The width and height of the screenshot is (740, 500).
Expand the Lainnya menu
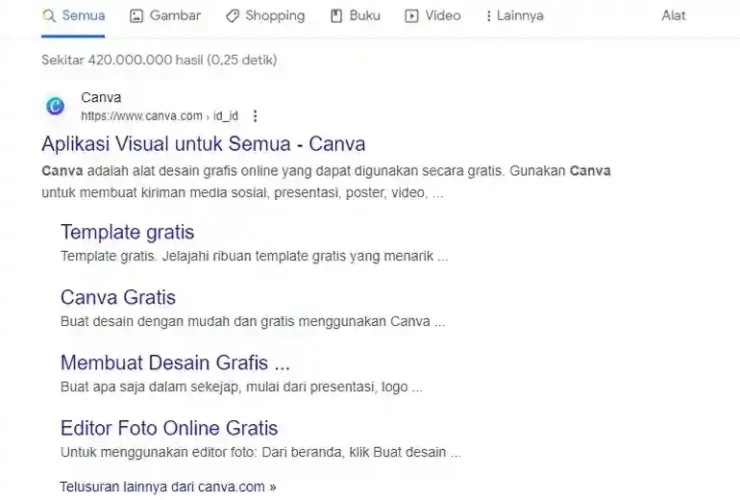click(x=514, y=16)
